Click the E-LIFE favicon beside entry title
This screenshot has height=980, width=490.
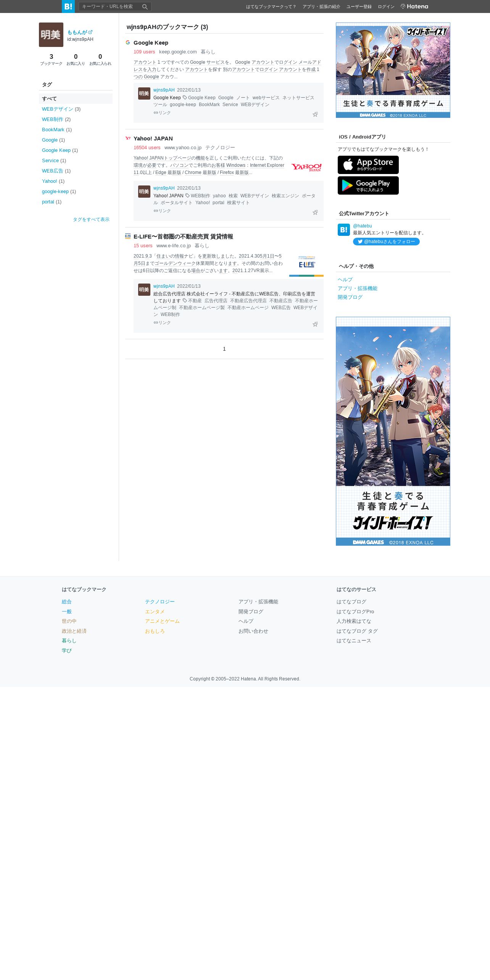[x=128, y=236]
